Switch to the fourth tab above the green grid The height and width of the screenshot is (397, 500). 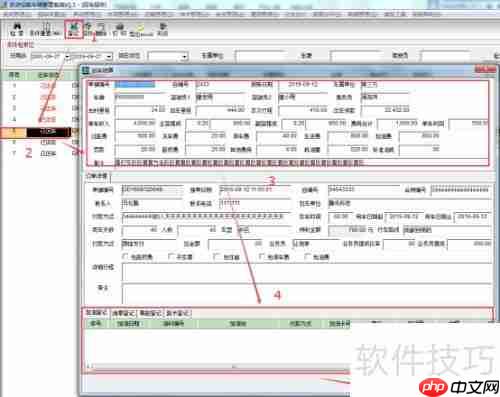pos(178,313)
